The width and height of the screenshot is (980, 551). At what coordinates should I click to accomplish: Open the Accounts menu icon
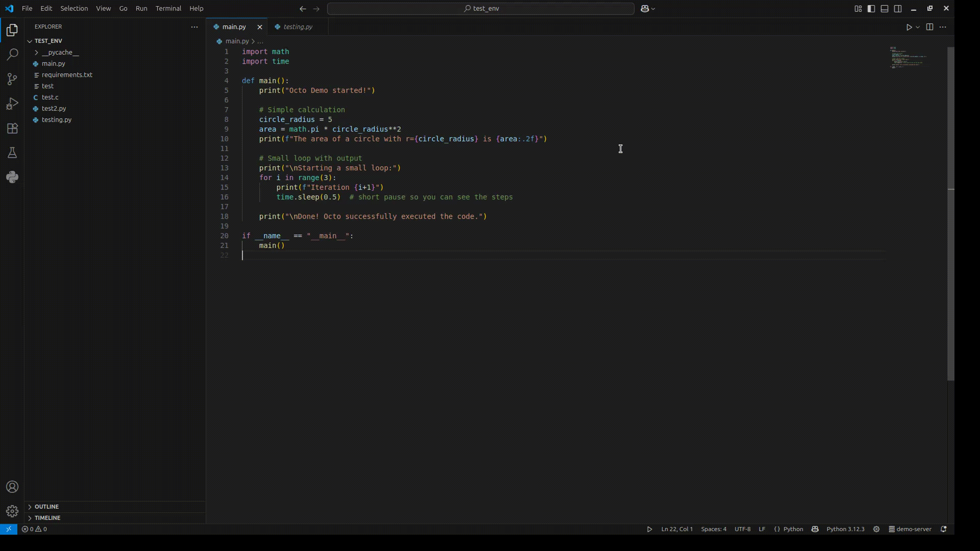point(12,487)
